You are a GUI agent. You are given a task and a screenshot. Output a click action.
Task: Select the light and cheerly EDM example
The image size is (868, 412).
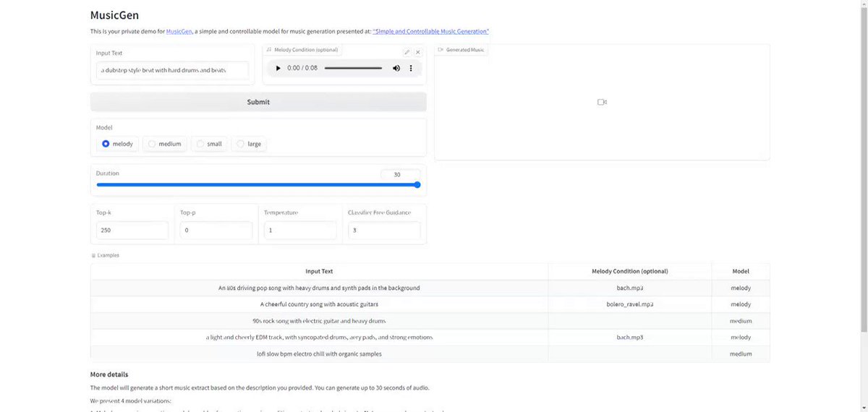pyautogui.click(x=319, y=338)
